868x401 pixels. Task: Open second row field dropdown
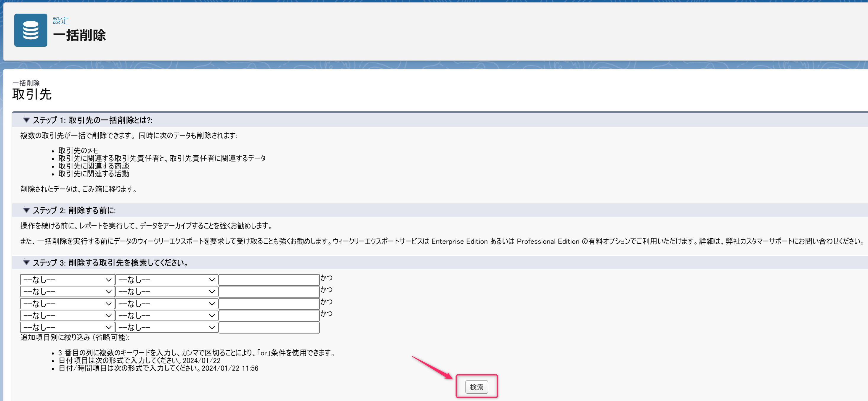click(x=67, y=291)
